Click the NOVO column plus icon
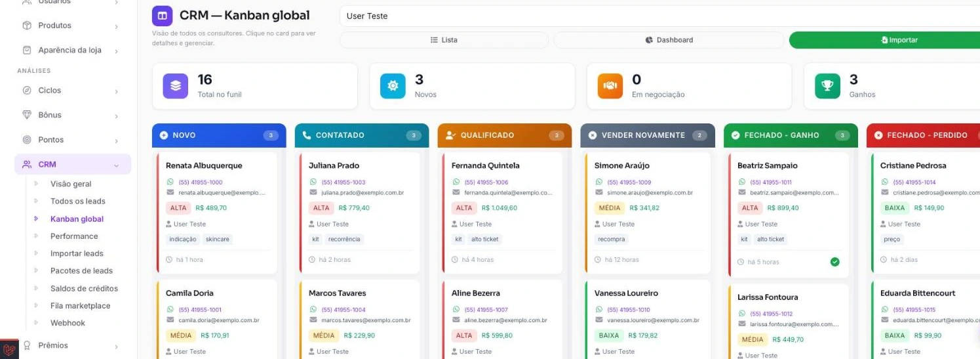The width and height of the screenshot is (980, 359). (164, 135)
